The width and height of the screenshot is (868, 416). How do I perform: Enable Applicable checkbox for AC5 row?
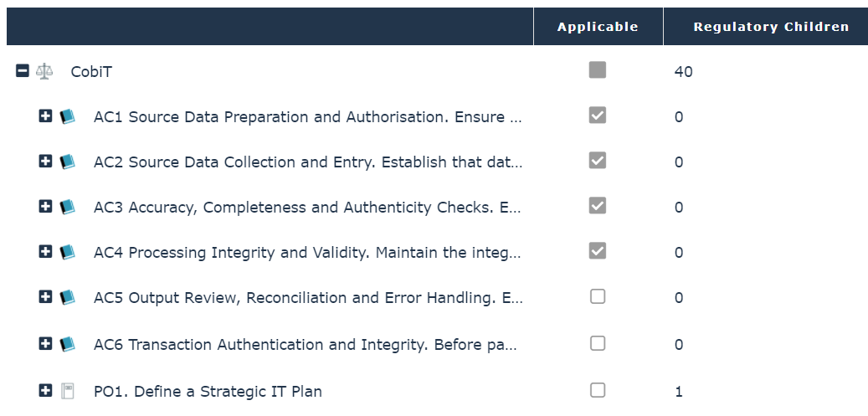click(x=597, y=296)
